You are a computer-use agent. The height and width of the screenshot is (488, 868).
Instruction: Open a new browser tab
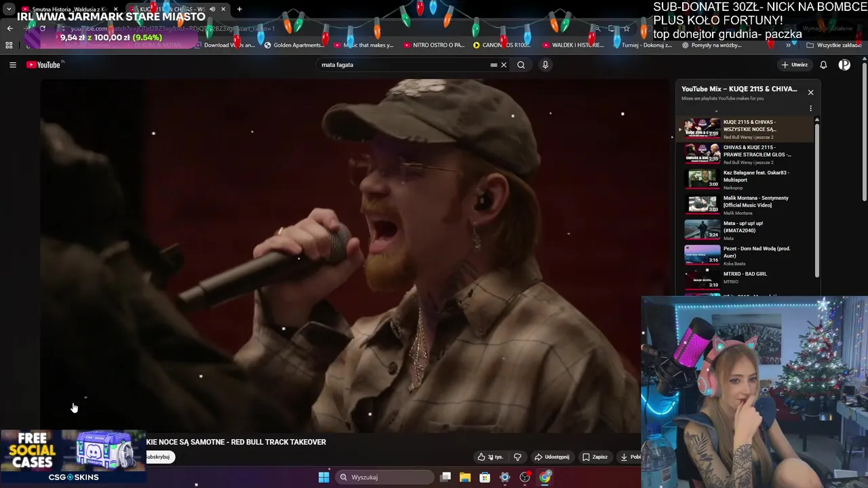(239, 9)
